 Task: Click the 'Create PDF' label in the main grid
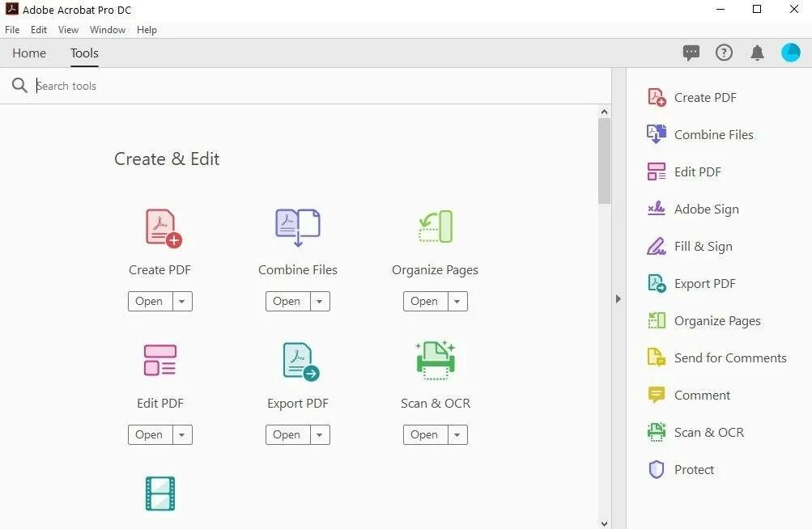point(159,269)
